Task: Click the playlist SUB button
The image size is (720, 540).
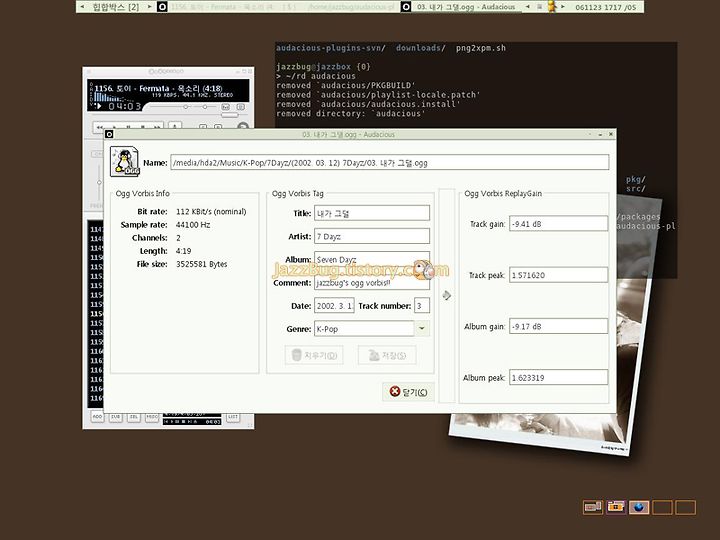Action: [x=115, y=416]
